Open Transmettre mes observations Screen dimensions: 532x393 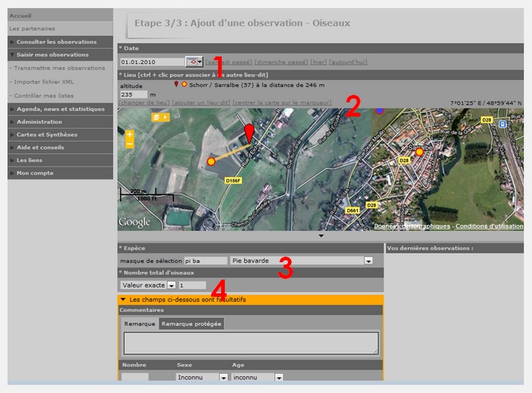pyautogui.click(x=59, y=68)
